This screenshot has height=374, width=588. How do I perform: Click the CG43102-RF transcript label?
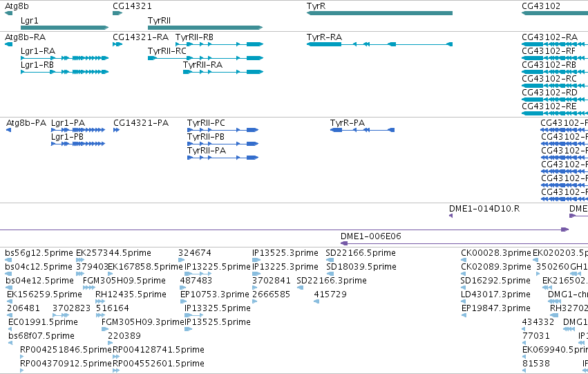pyautogui.click(x=549, y=51)
